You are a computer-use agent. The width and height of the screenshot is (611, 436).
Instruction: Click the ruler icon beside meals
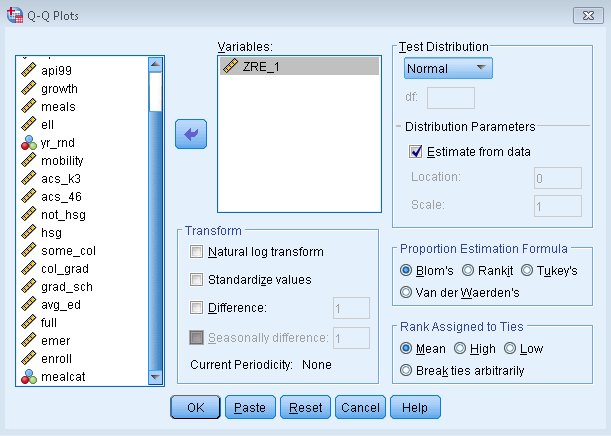(x=28, y=106)
